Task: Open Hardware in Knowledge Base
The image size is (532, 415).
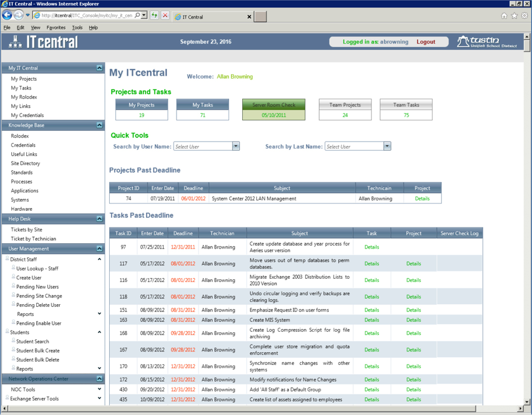Action: click(21, 209)
